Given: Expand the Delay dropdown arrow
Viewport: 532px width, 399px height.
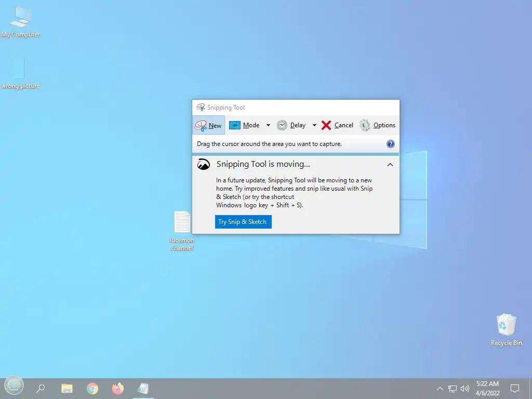Looking at the screenshot, I should pyautogui.click(x=314, y=125).
